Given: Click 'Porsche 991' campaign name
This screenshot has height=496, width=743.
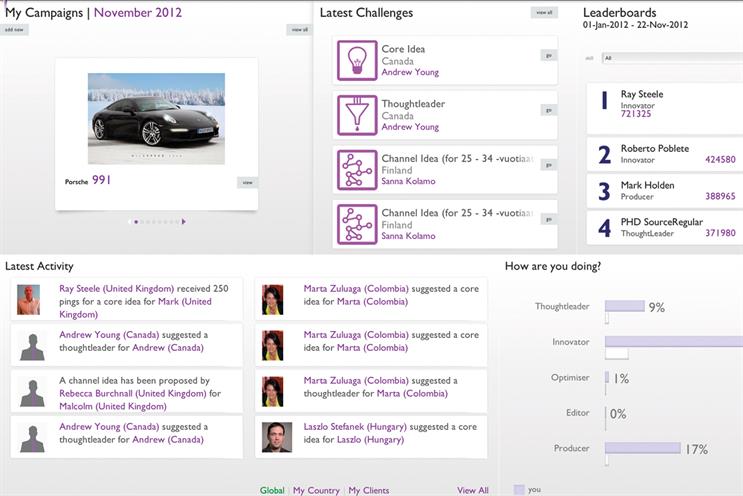Looking at the screenshot, I should (x=88, y=180).
